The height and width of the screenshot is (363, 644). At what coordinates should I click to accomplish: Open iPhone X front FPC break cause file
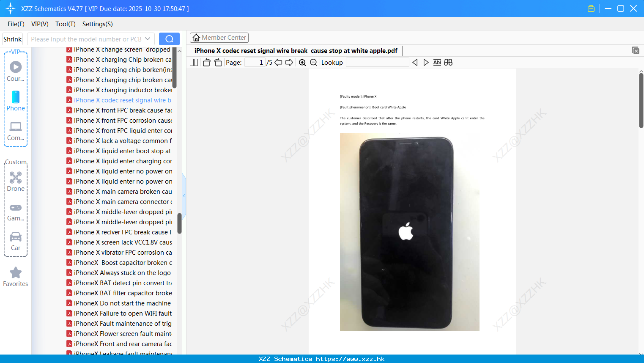pos(119,110)
